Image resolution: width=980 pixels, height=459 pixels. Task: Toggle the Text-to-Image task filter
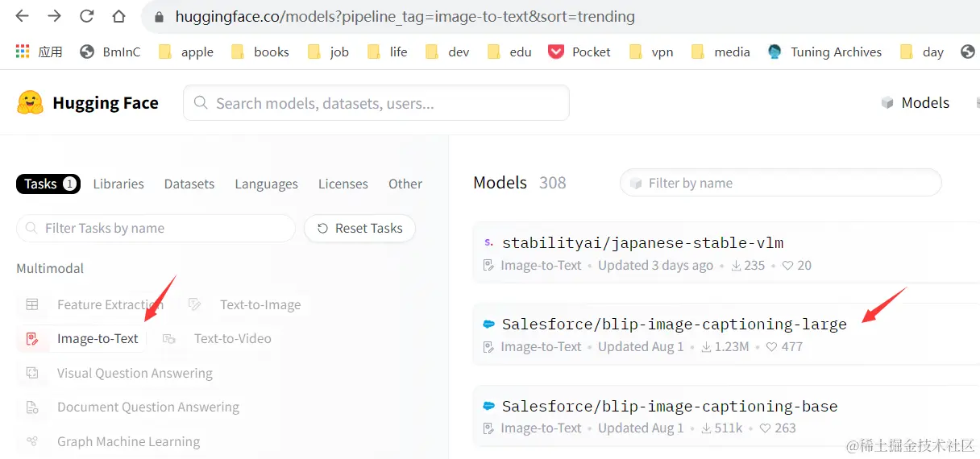[244, 304]
